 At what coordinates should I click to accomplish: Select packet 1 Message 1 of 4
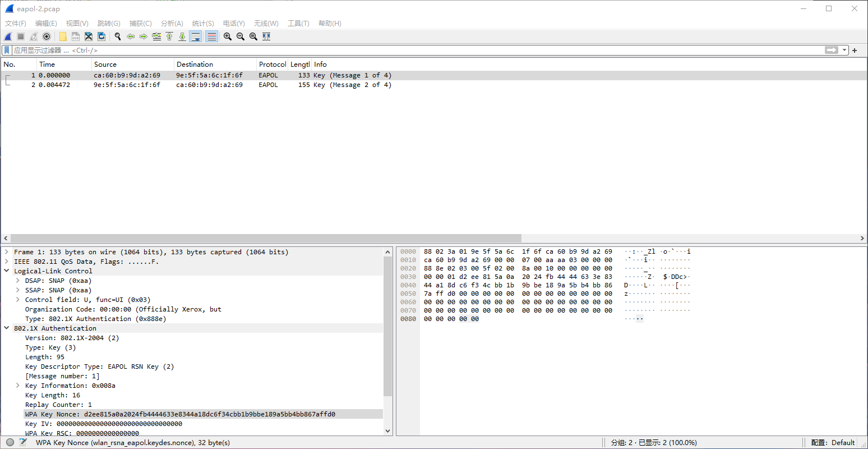click(434, 75)
